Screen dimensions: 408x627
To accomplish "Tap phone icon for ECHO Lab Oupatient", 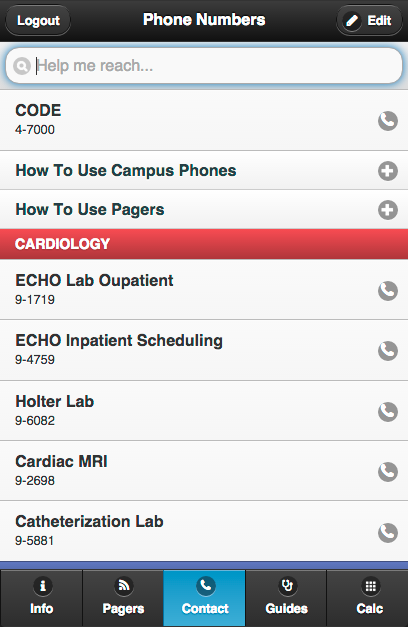I will (388, 291).
